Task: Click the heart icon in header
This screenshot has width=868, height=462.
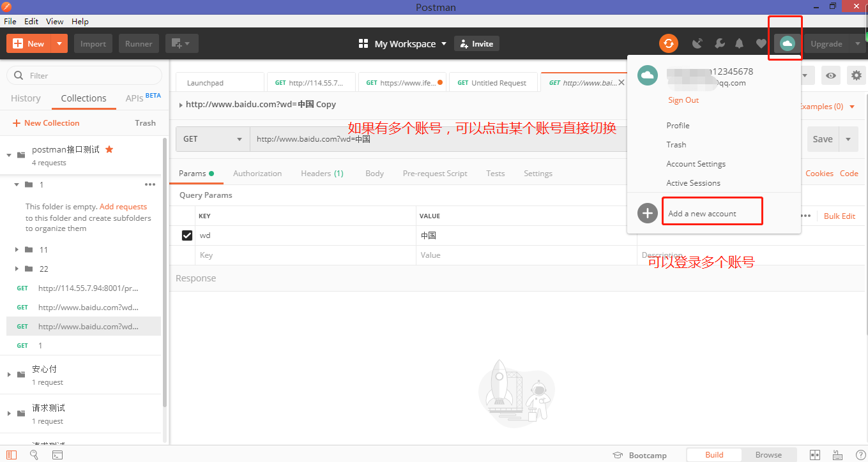Action: point(761,43)
